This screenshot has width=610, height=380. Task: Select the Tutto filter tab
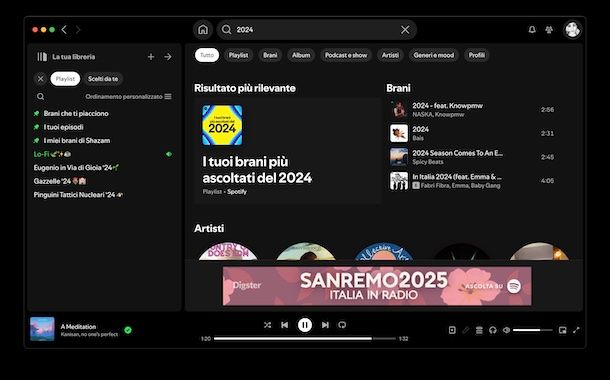207,55
